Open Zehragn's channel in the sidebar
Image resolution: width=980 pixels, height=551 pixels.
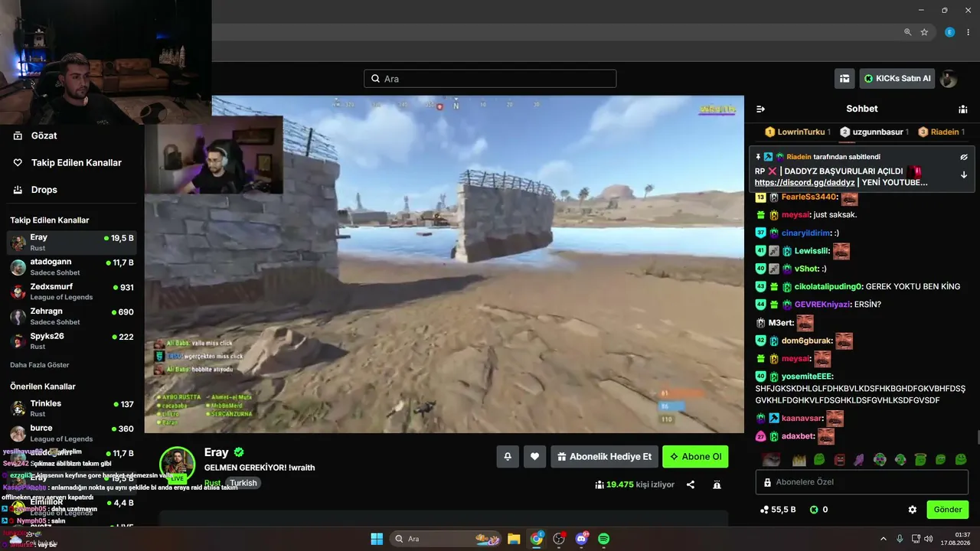72,316
